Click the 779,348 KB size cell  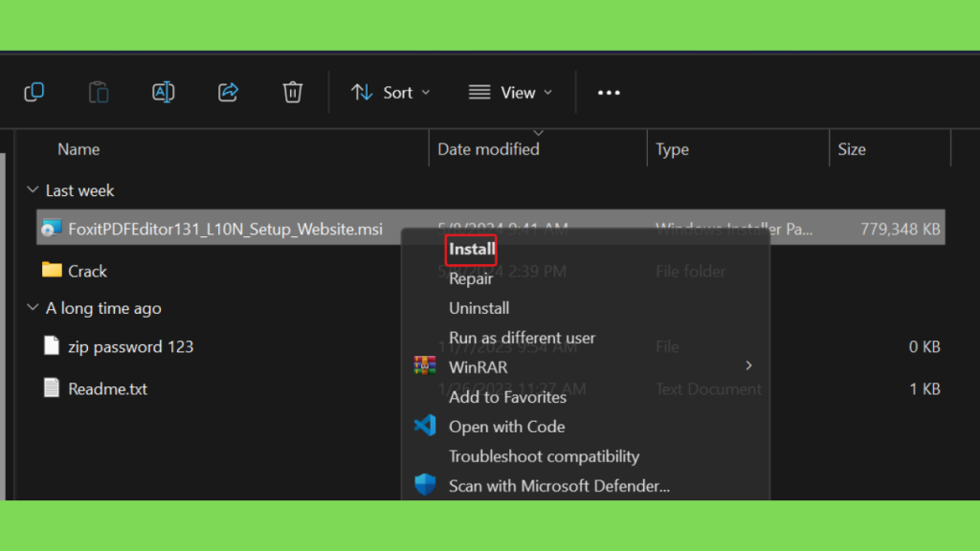900,230
